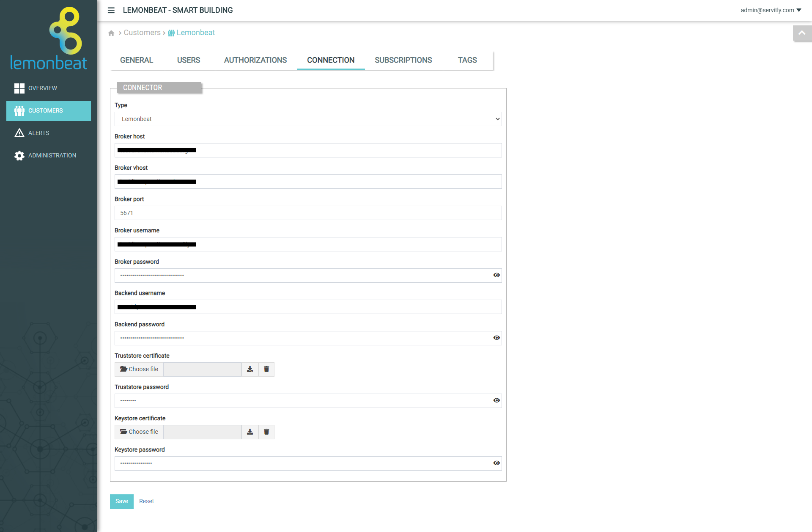This screenshot has height=532, width=812.
Task: Delete the Truststore certificate file
Action: click(266, 369)
